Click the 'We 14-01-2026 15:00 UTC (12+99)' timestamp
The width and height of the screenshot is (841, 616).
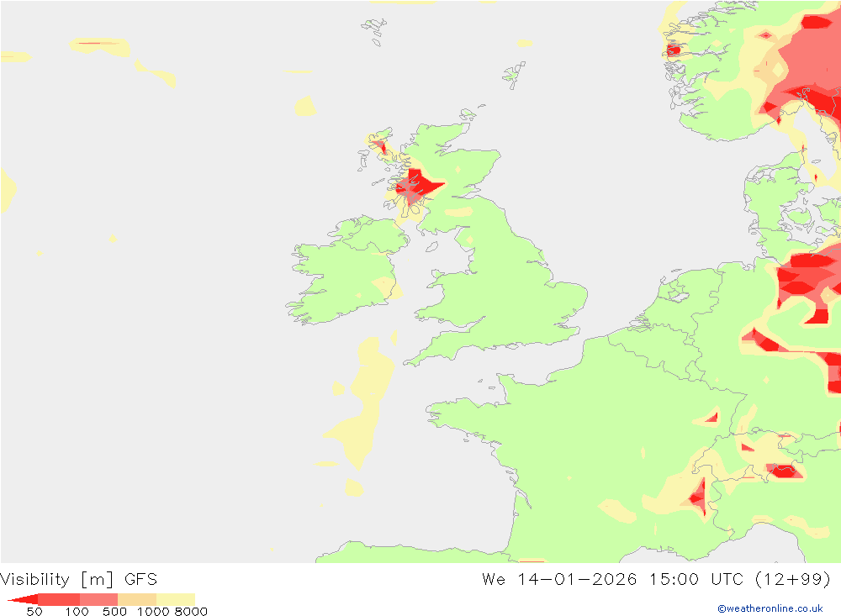click(x=656, y=579)
